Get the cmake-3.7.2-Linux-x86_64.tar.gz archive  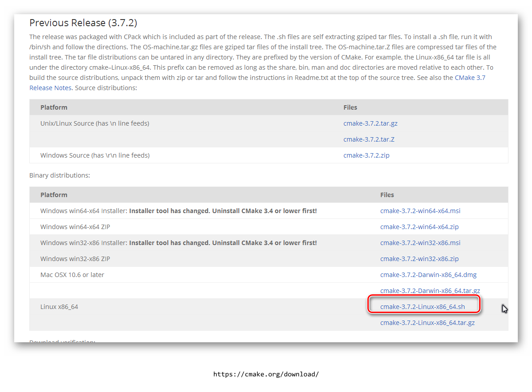point(427,323)
